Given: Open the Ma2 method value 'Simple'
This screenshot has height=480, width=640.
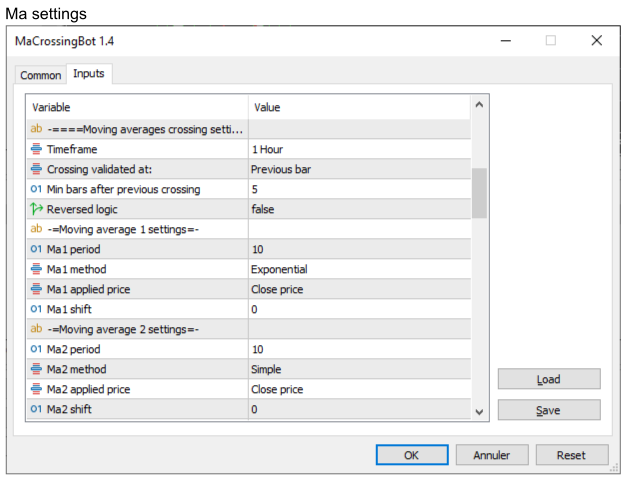Looking at the screenshot, I should coord(359,369).
